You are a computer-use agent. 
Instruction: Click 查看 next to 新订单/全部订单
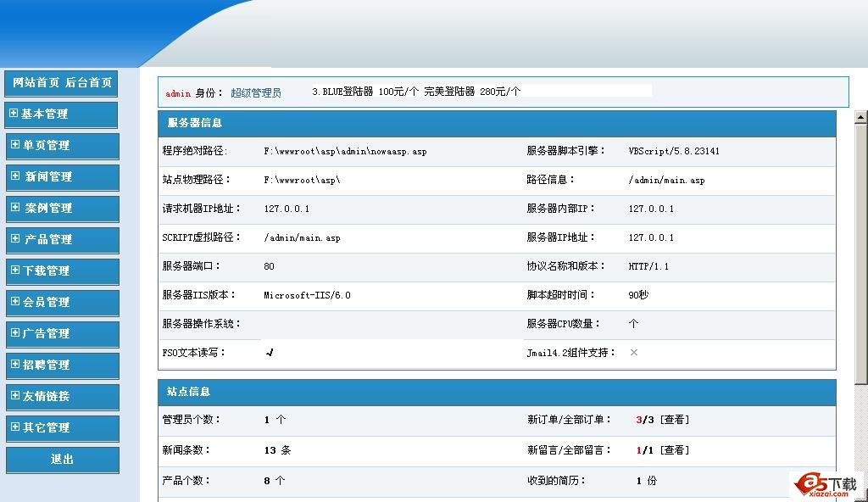pos(674,420)
